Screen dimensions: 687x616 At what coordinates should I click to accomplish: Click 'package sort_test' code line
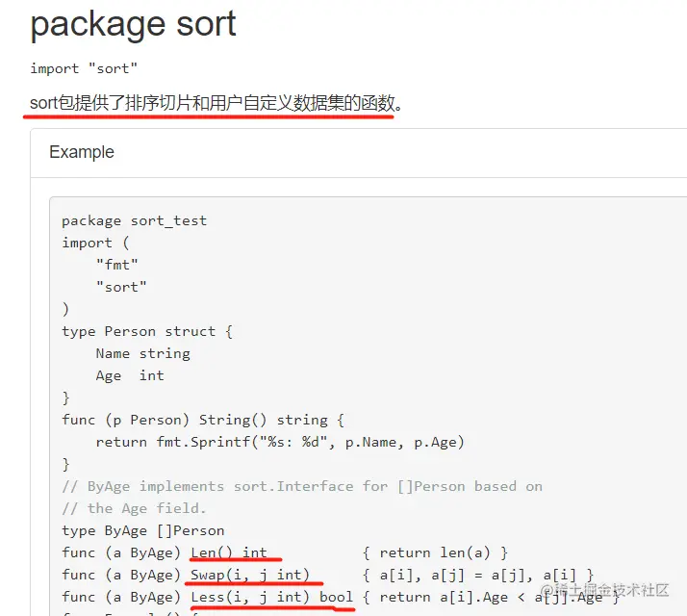134,221
